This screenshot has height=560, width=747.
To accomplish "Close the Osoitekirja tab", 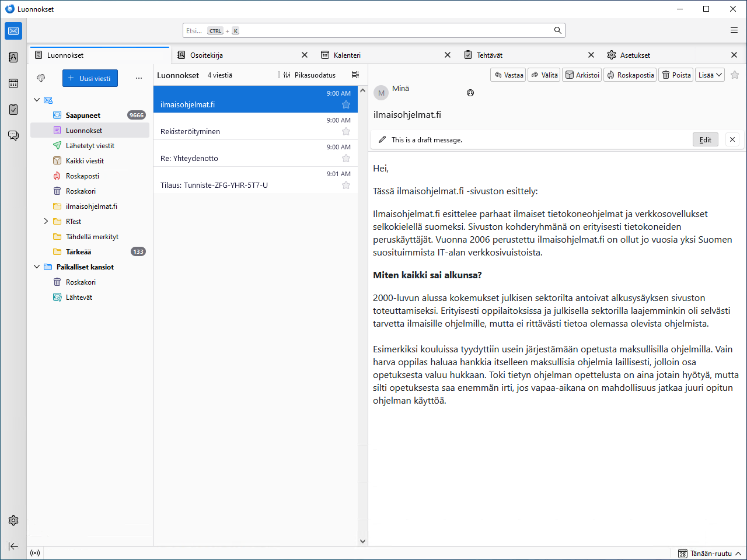I will (305, 55).
